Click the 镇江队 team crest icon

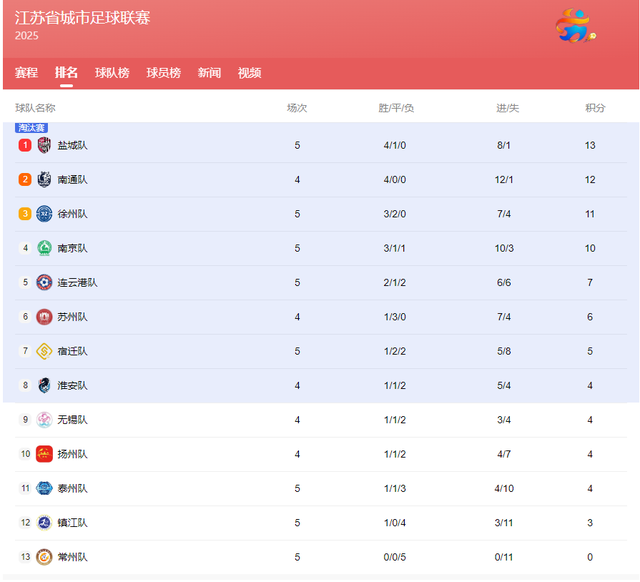click(x=44, y=522)
